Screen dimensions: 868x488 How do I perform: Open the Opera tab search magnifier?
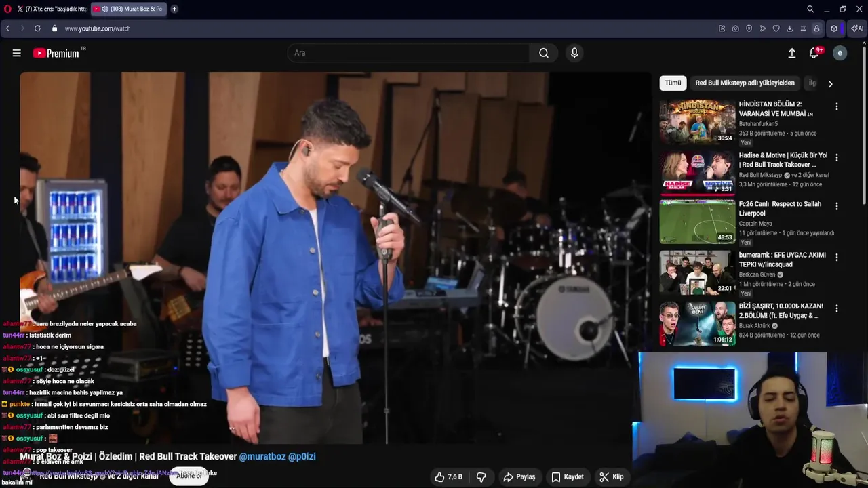(x=810, y=9)
